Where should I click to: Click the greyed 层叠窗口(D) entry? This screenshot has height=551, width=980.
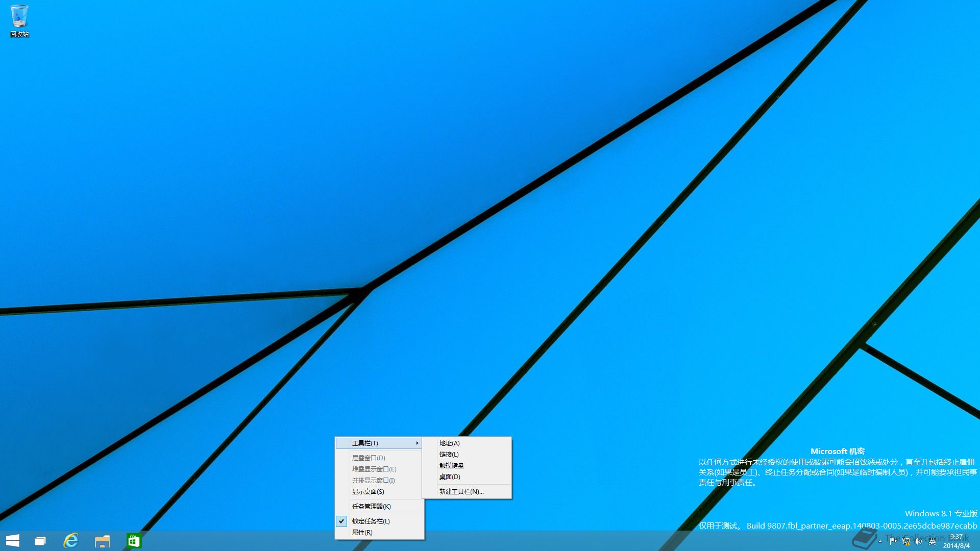coord(379,458)
